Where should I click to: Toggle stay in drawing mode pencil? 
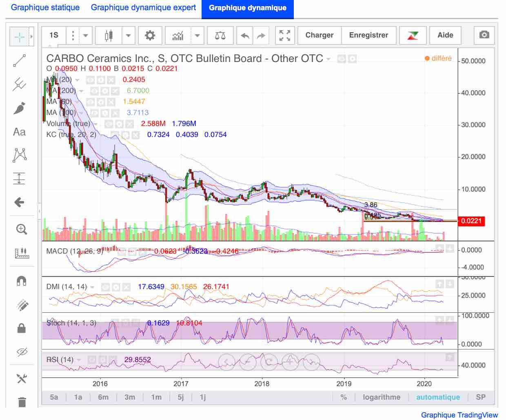pos(22,305)
